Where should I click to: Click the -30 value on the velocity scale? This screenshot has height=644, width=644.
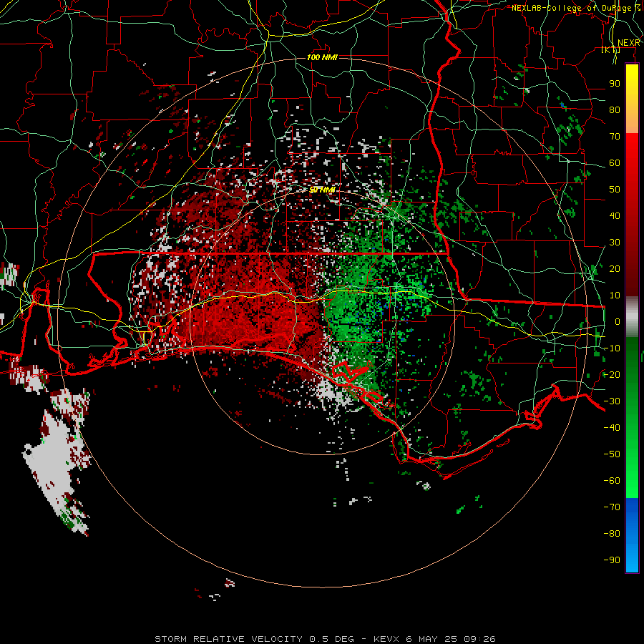(x=612, y=401)
